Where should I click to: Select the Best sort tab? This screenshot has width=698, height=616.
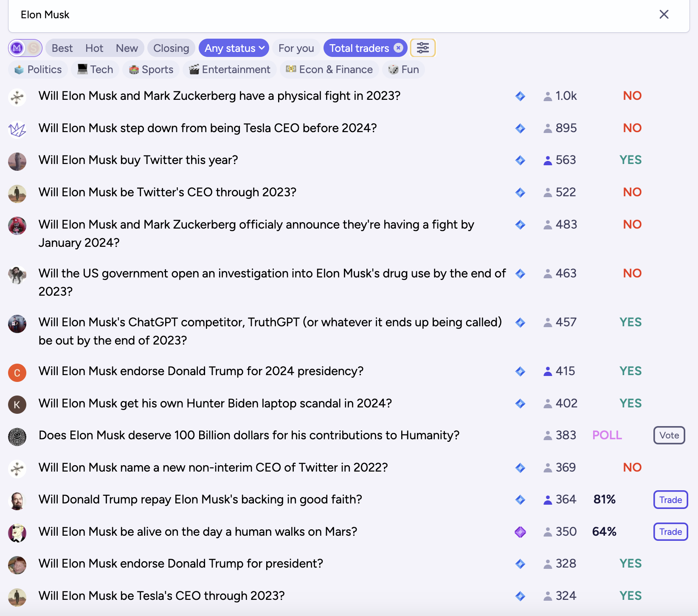pyautogui.click(x=62, y=48)
